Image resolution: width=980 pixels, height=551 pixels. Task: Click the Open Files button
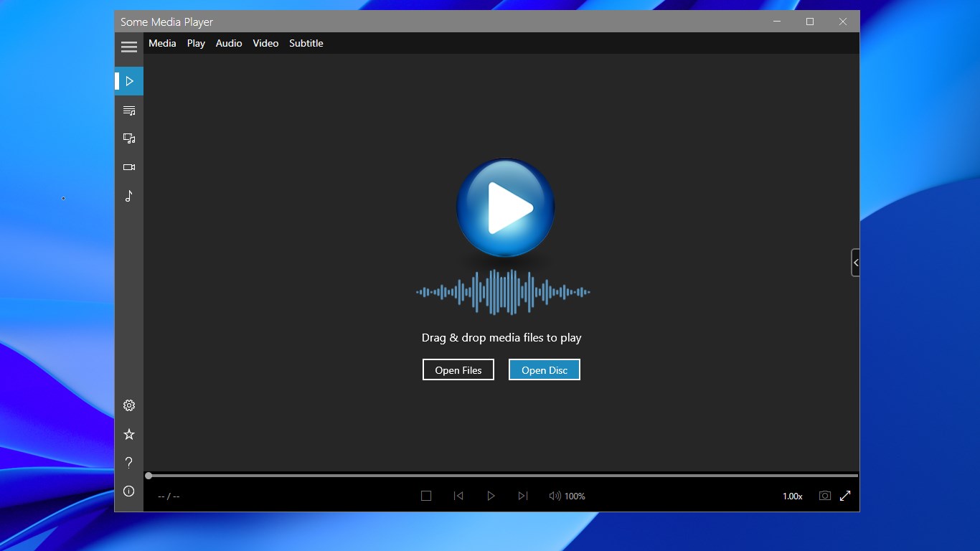point(458,369)
